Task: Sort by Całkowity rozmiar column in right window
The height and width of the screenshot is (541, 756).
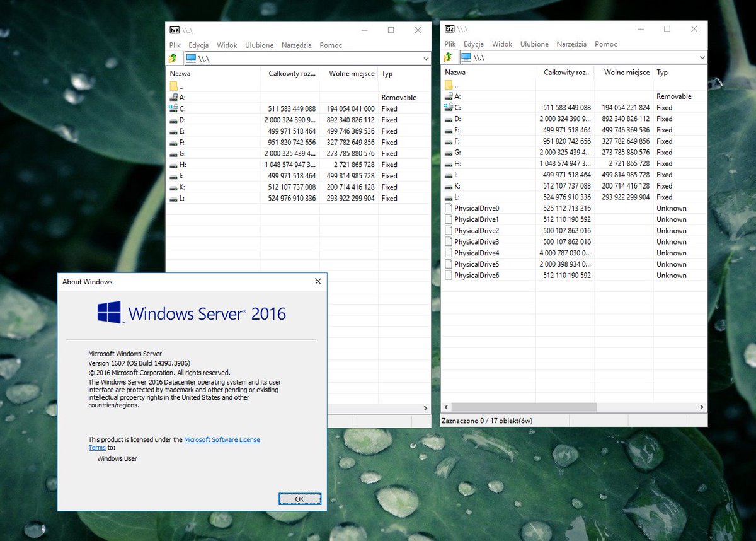Action: (564, 73)
